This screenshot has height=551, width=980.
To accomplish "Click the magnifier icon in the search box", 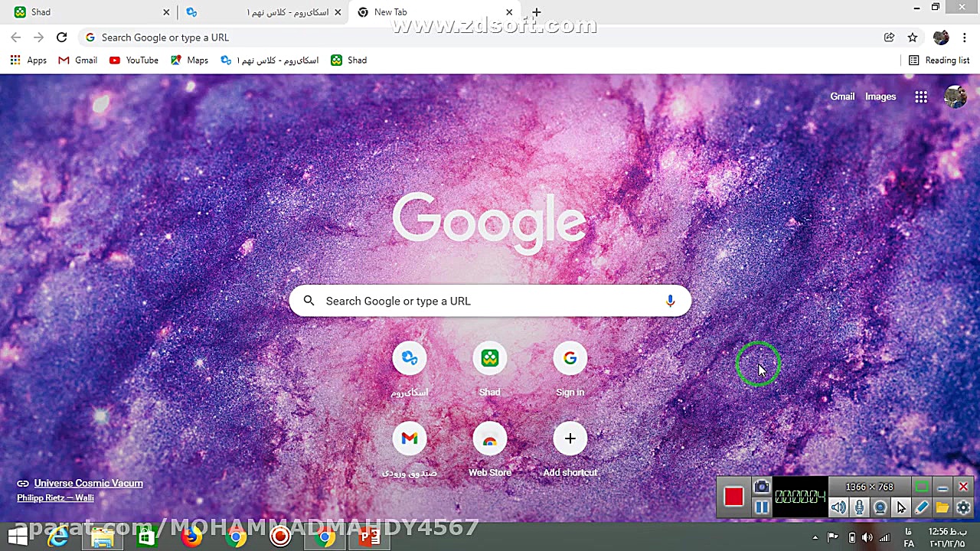I will click(309, 301).
